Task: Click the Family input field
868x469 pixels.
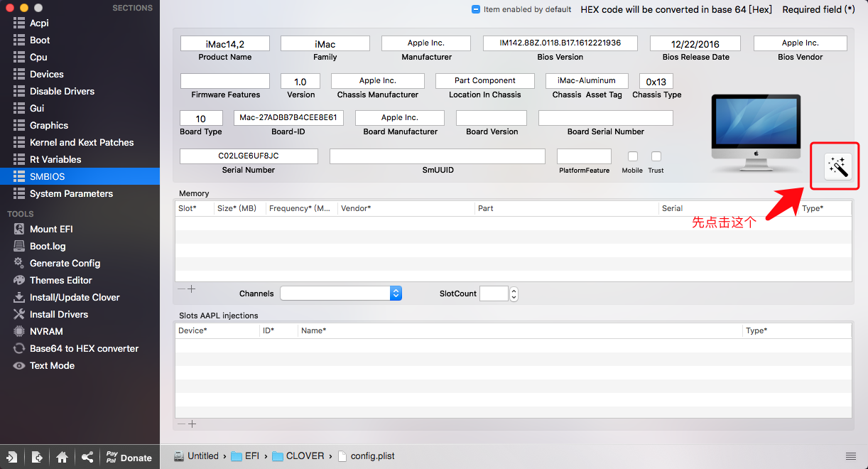Action: click(x=325, y=43)
